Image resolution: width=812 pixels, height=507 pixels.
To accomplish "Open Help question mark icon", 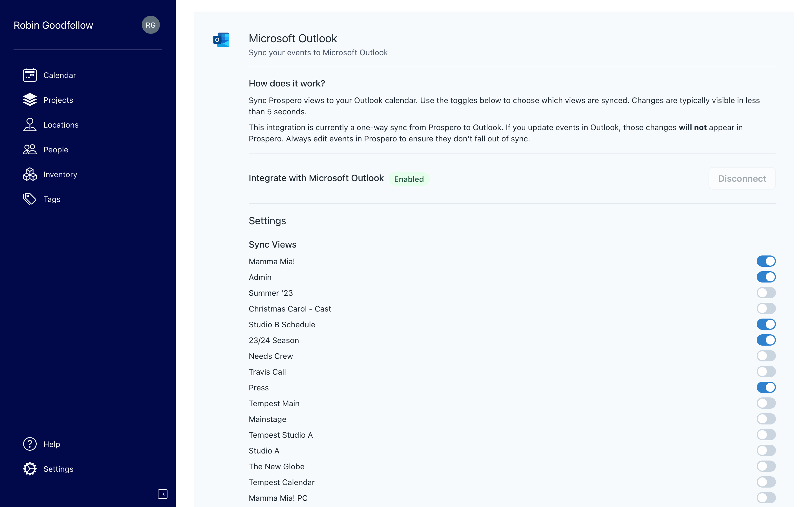I will pos(30,444).
